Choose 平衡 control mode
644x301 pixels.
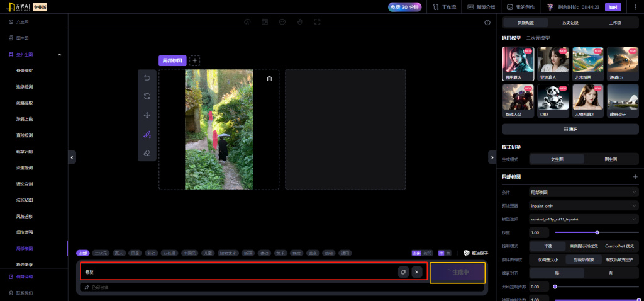click(548, 246)
